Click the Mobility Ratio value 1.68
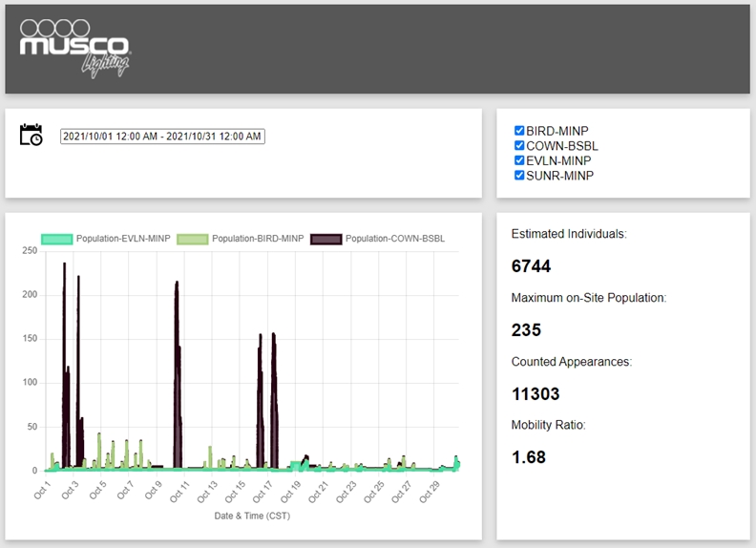The width and height of the screenshot is (756, 548). [529, 457]
